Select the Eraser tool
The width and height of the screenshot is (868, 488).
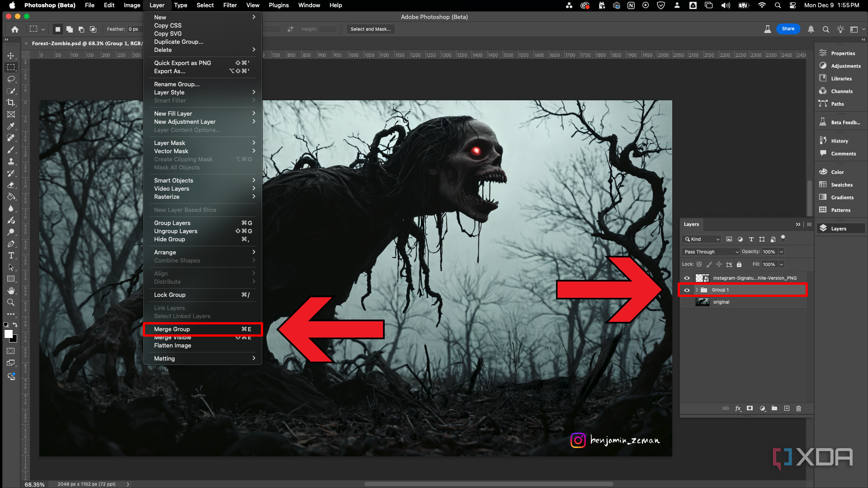click(x=11, y=185)
